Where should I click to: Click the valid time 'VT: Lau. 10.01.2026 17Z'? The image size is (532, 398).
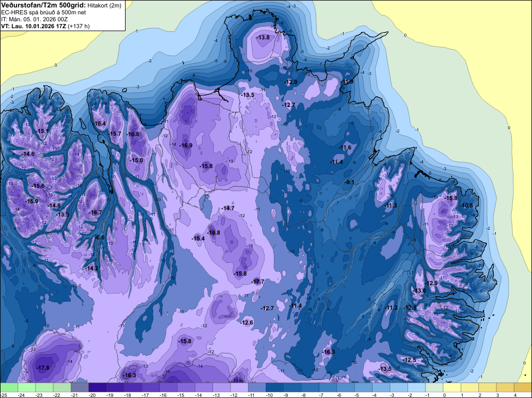coord(34,26)
